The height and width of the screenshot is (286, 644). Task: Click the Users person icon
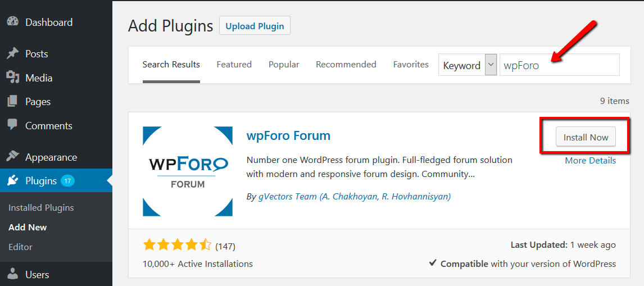point(12,274)
